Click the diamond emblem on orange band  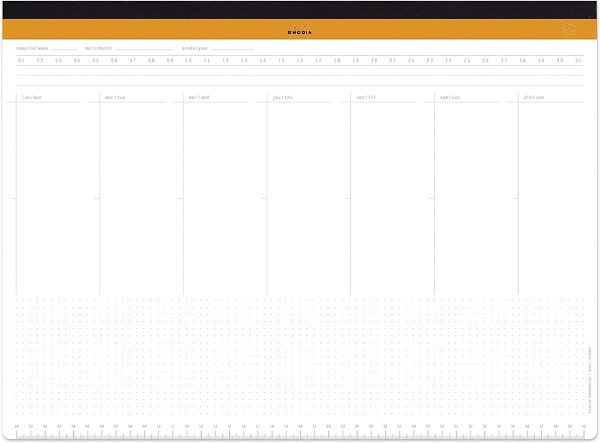pos(569,29)
